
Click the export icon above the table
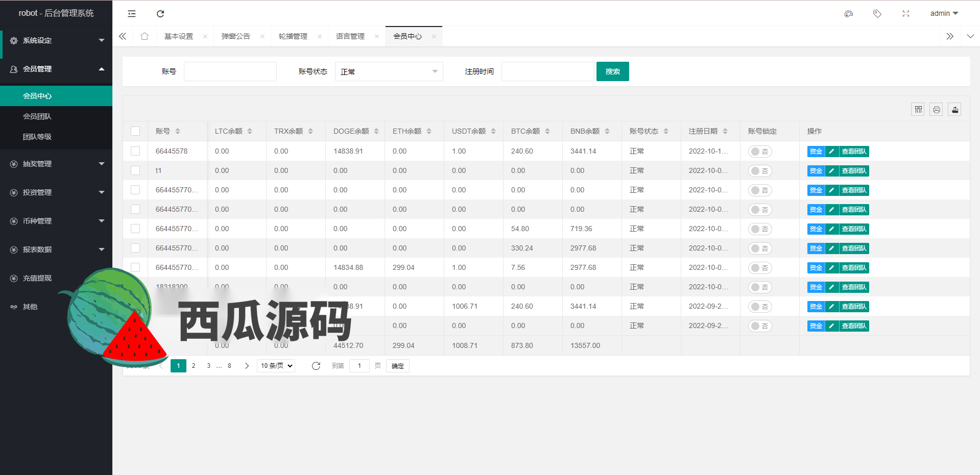click(x=954, y=109)
